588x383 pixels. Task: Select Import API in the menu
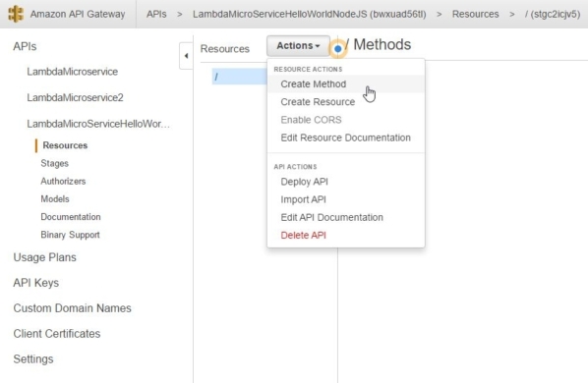(x=303, y=199)
